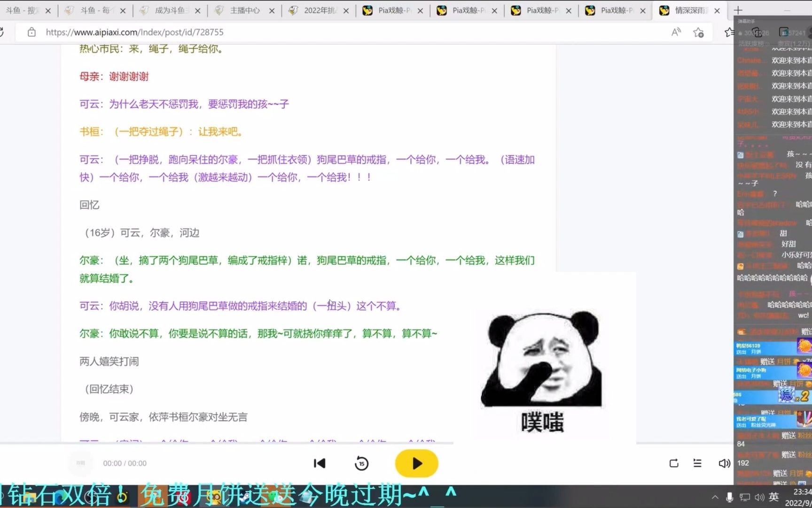The width and height of the screenshot is (812, 508).
Task: Click the (回忆结束) line
Action: point(109,389)
